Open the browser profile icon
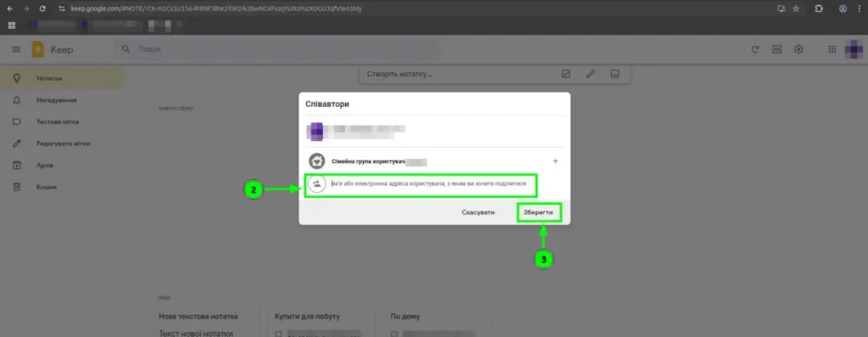 pos(843,8)
